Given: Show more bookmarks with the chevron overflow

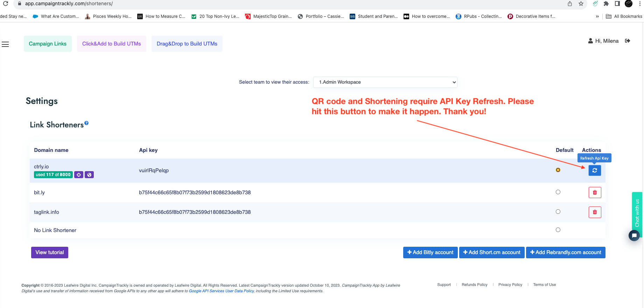Looking at the screenshot, I should point(597,16).
